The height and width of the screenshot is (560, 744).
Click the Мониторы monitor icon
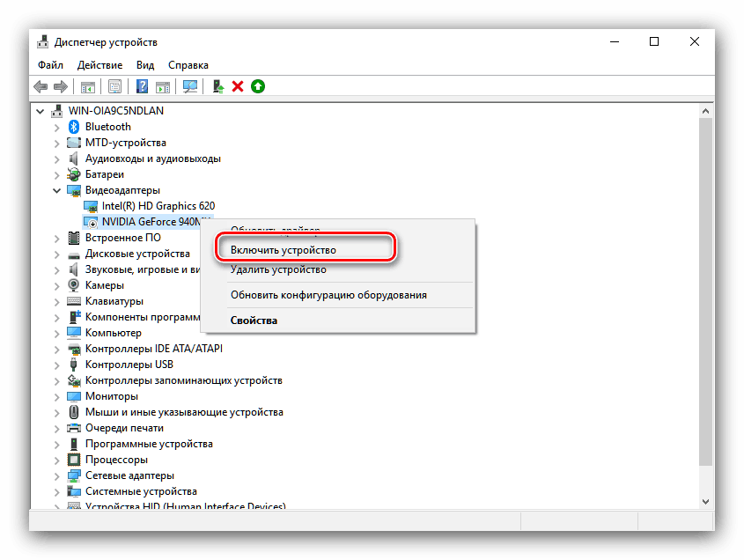74,396
